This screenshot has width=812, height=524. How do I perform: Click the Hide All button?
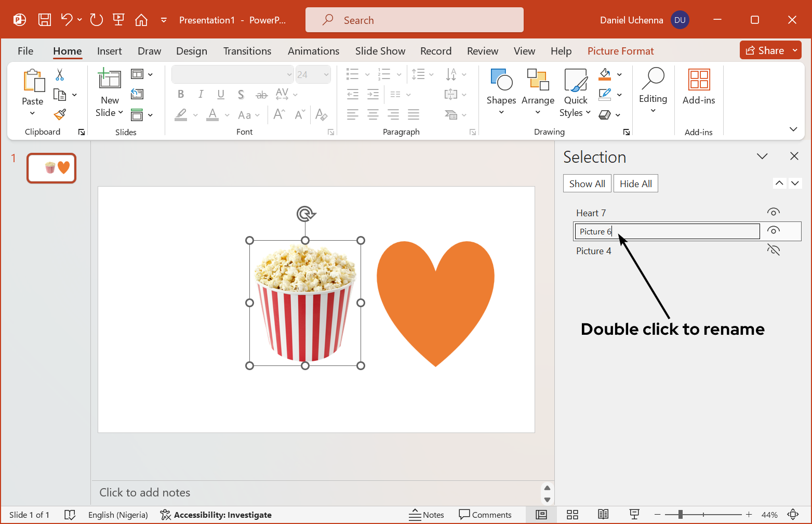pos(635,184)
